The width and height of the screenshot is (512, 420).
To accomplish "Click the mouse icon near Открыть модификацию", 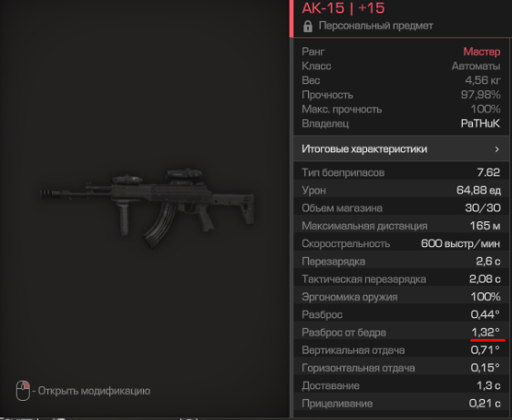I will pyautogui.click(x=23, y=391).
